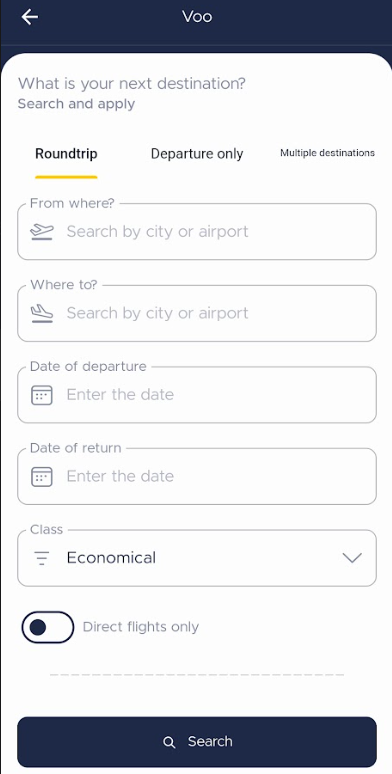Expand the Class dropdown chevron
Image resolution: width=392 pixels, height=774 pixels.
point(352,558)
